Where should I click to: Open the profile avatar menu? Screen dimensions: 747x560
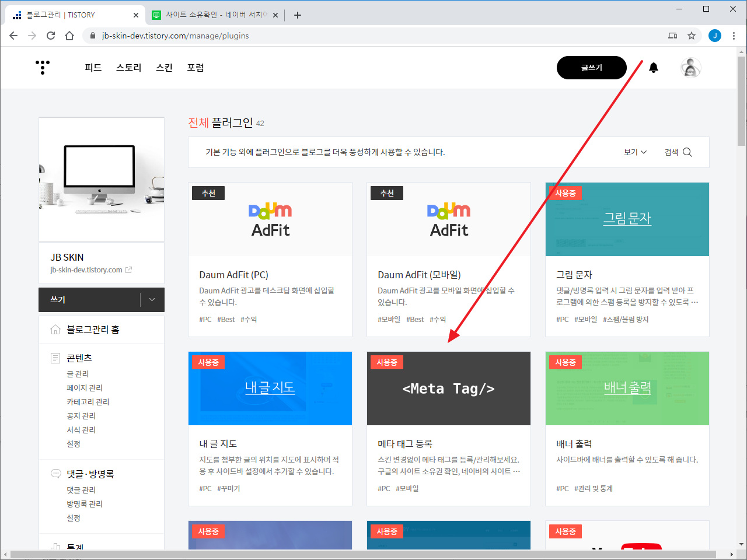pos(691,68)
